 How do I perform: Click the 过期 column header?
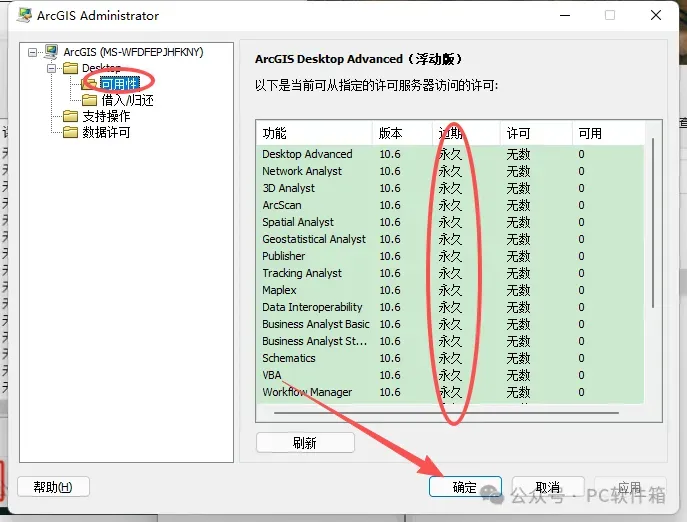pos(466,133)
